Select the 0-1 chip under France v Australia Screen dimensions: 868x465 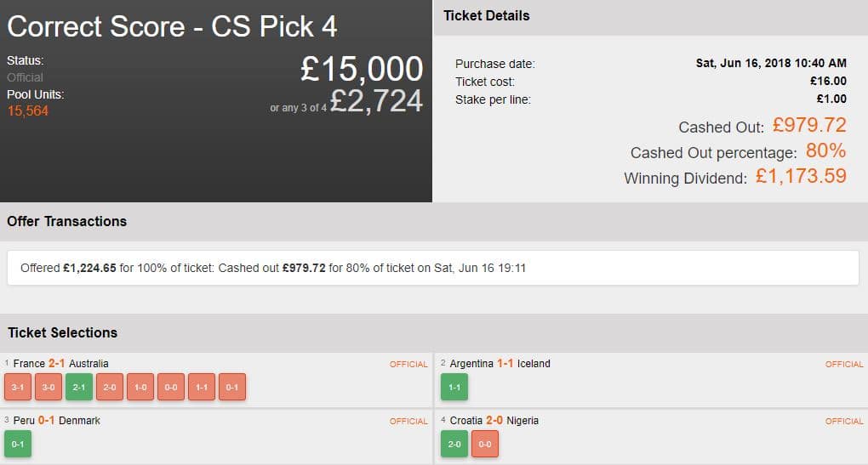click(x=232, y=387)
